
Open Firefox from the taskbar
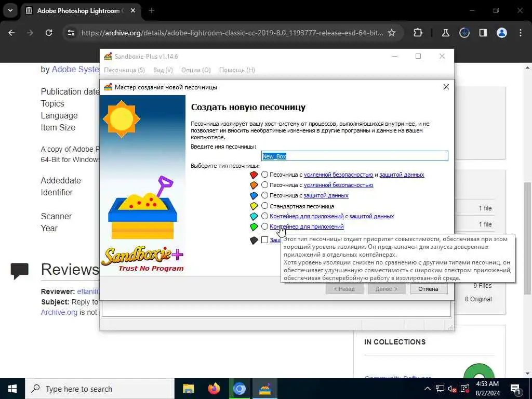click(214, 389)
